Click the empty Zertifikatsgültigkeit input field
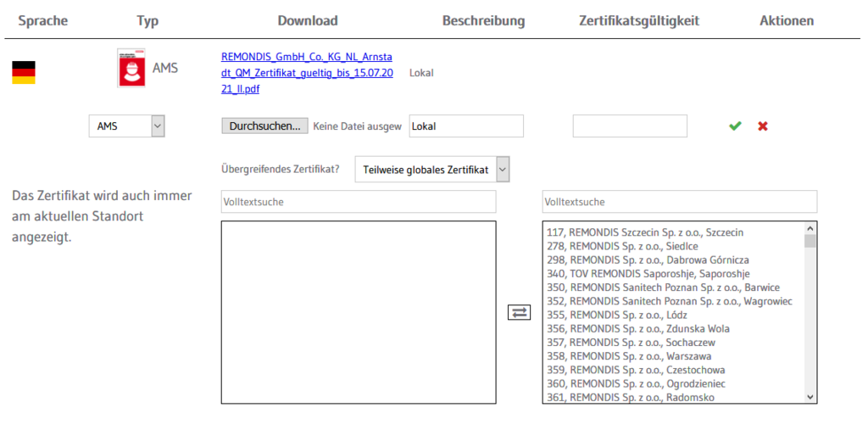The image size is (868, 430). [630, 126]
